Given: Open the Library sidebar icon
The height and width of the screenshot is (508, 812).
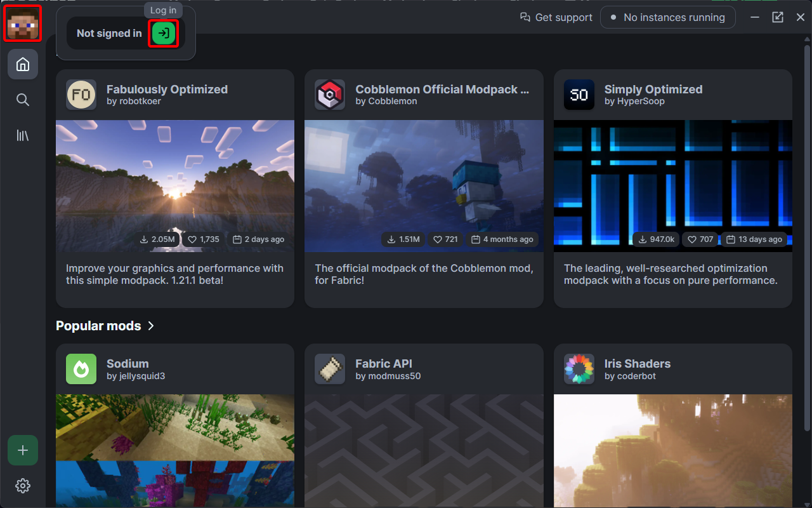Looking at the screenshot, I should pos(23,135).
